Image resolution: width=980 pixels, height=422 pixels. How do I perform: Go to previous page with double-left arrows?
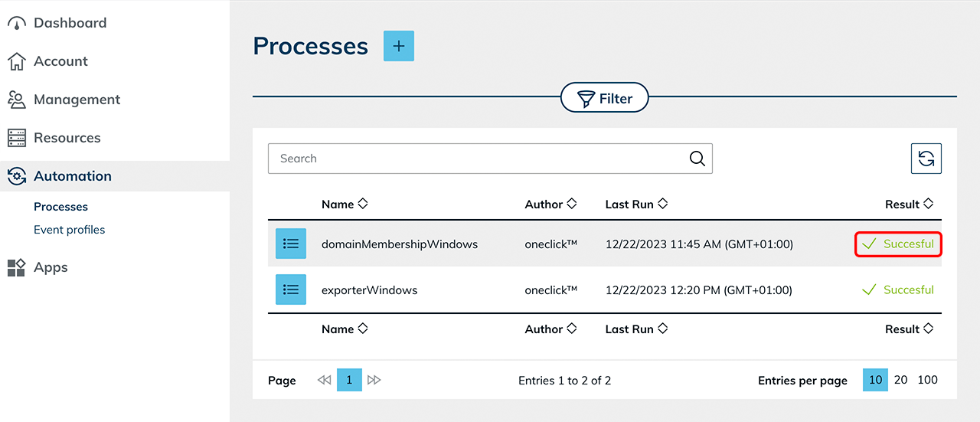pos(324,380)
